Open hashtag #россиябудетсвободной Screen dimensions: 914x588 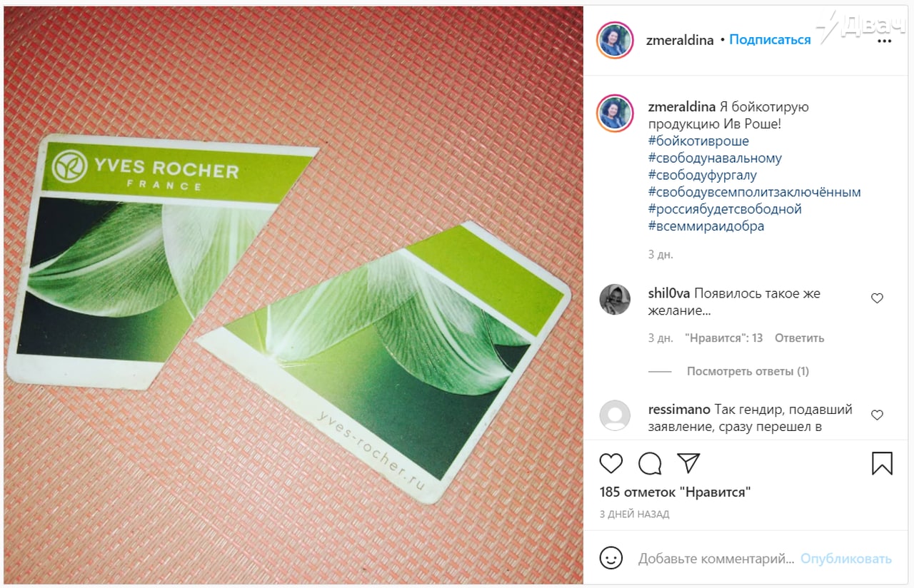pyautogui.click(x=725, y=210)
